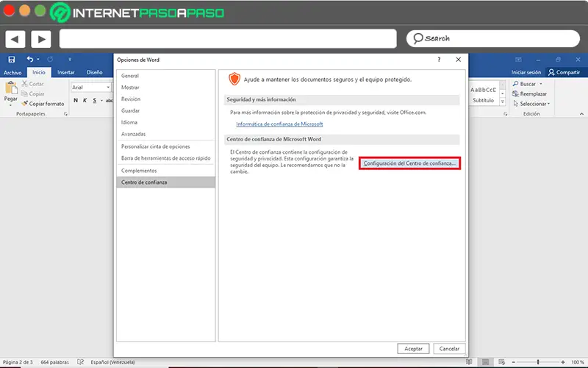The height and width of the screenshot is (368, 588).
Task: Open the Buscar dropdown arrow
Action: 541,84
